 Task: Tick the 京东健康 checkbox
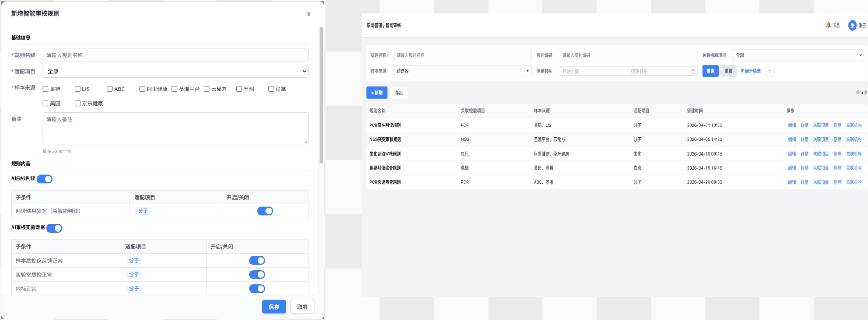(x=78, y=103)
